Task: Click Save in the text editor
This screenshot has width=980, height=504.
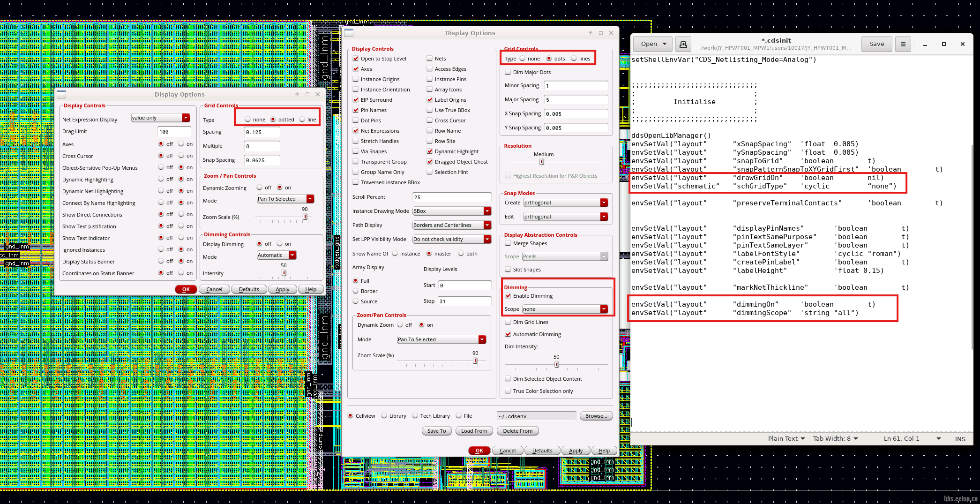Action: click(876, 44)
